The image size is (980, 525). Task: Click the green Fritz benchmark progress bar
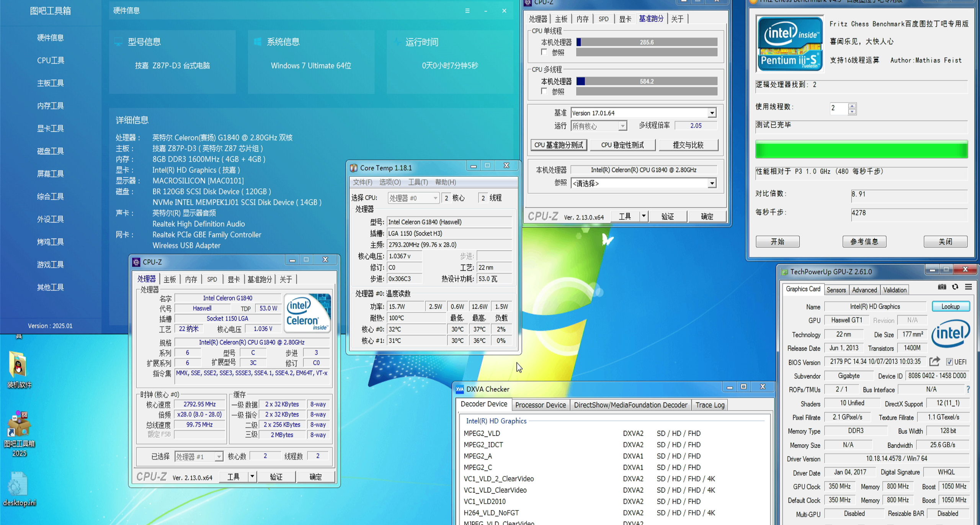pyautogui.click(x=861, y=149)
